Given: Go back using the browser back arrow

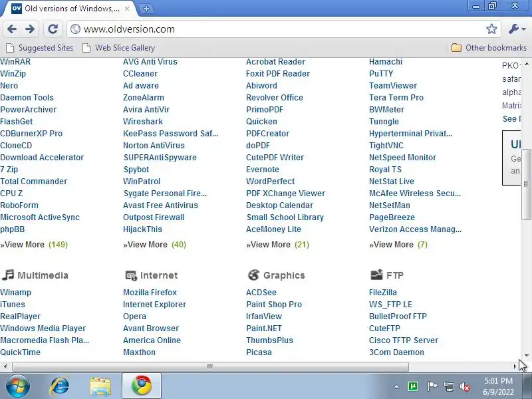Looking at the screenshot, I should click(12, 29).
